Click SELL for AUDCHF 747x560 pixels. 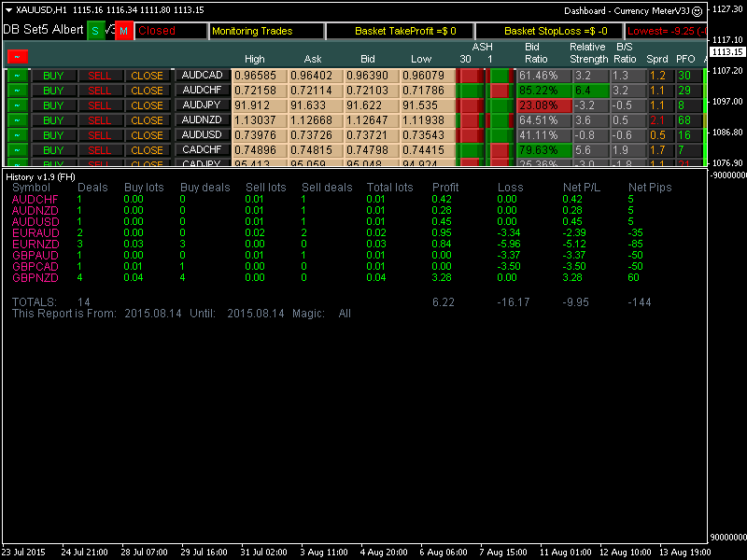point(100,91)
